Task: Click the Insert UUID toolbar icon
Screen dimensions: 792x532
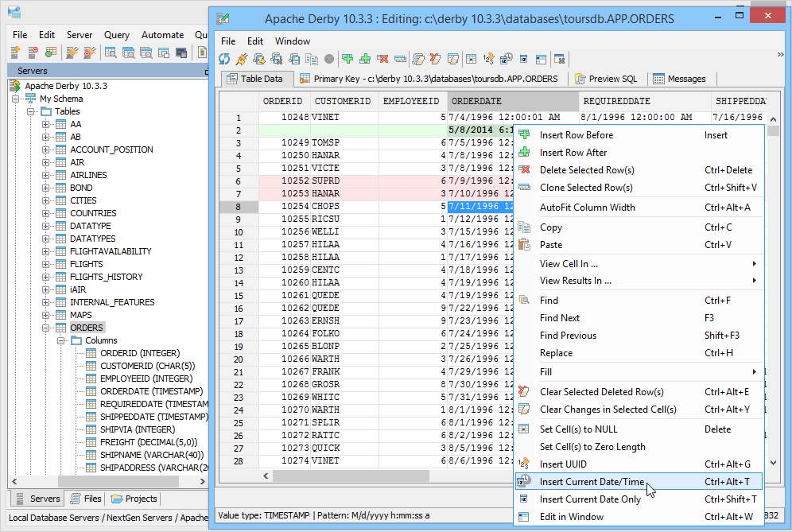Action: (x=488, y=59)
